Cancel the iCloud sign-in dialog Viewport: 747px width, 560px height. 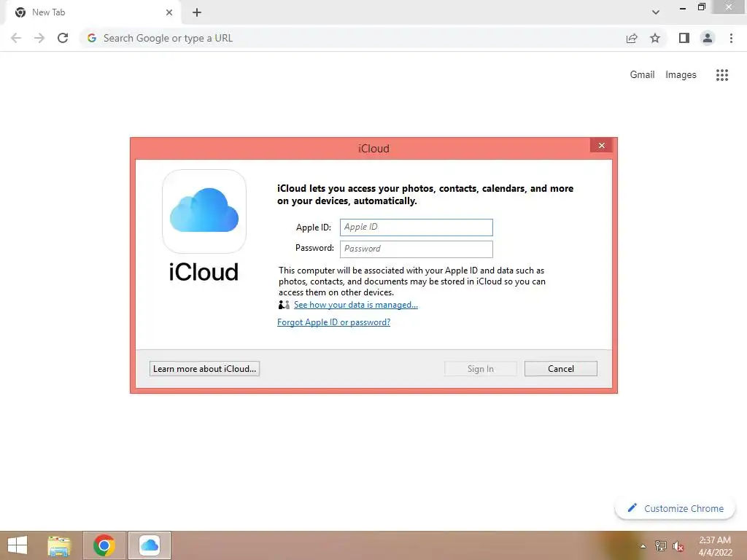click(x=561, y=368)
